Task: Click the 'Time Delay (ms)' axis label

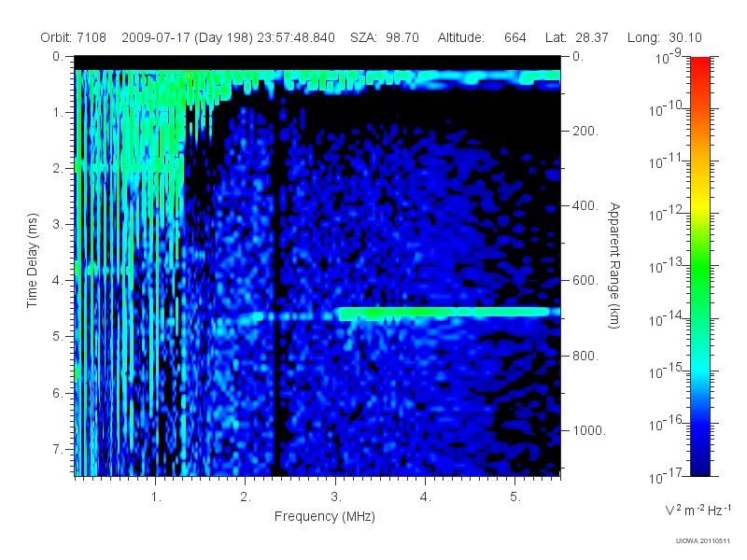Action: click(32, 260)
